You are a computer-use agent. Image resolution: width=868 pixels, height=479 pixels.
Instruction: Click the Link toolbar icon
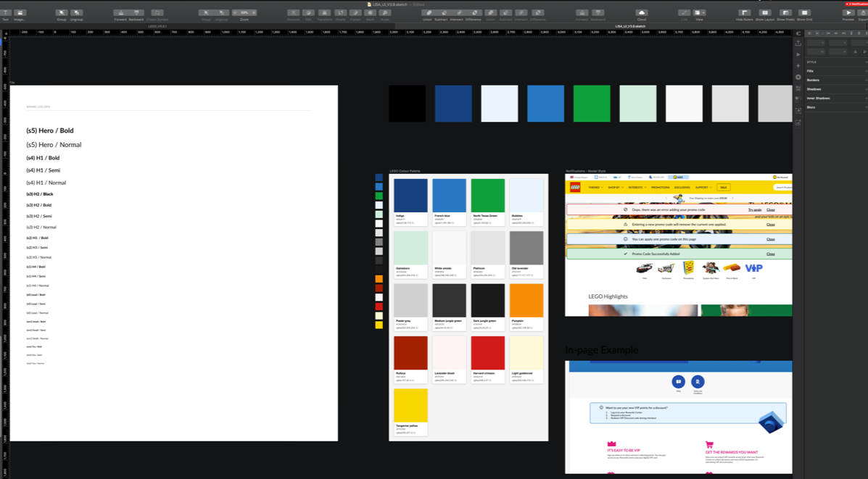(x=685, y=13)
